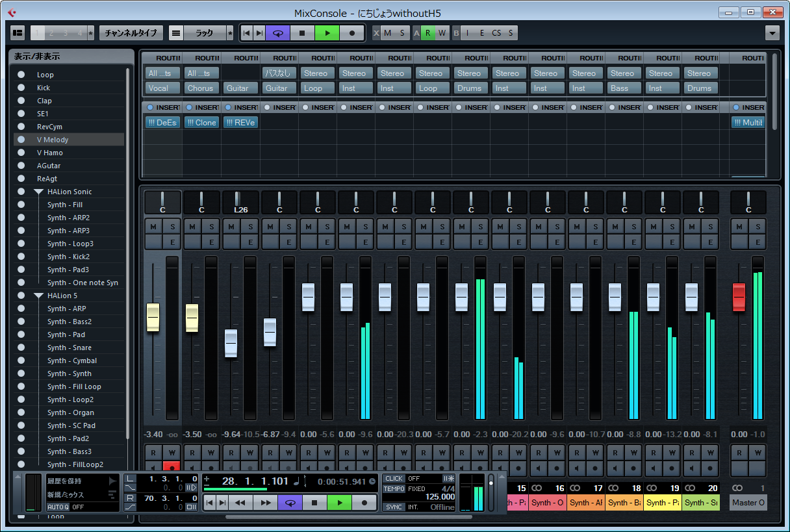Screen dimensions: 790x532
Task: Stop playback from the top toolbar
Action: (303, 32)
